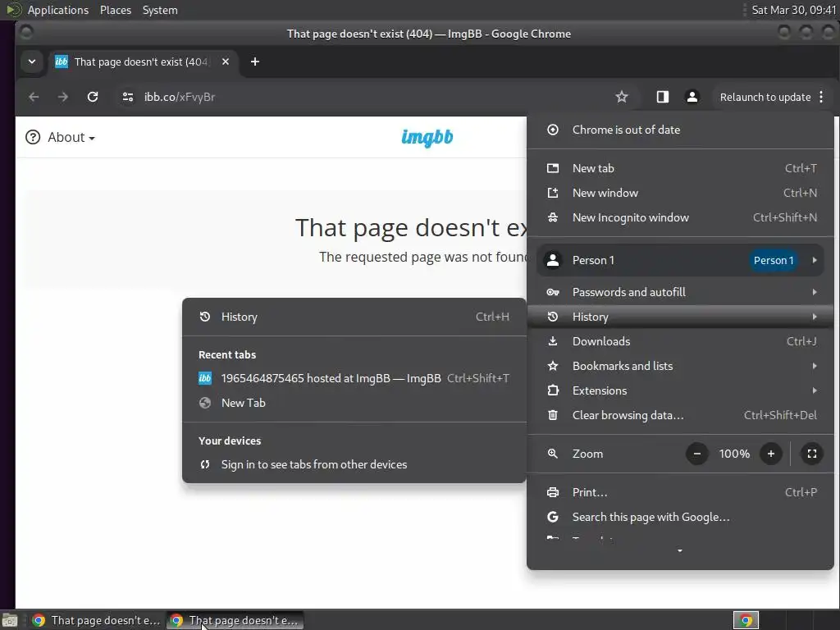The image size is (840, 630).
Task: Click the Zoom magnifier icon
Action: tap(553, 454)
